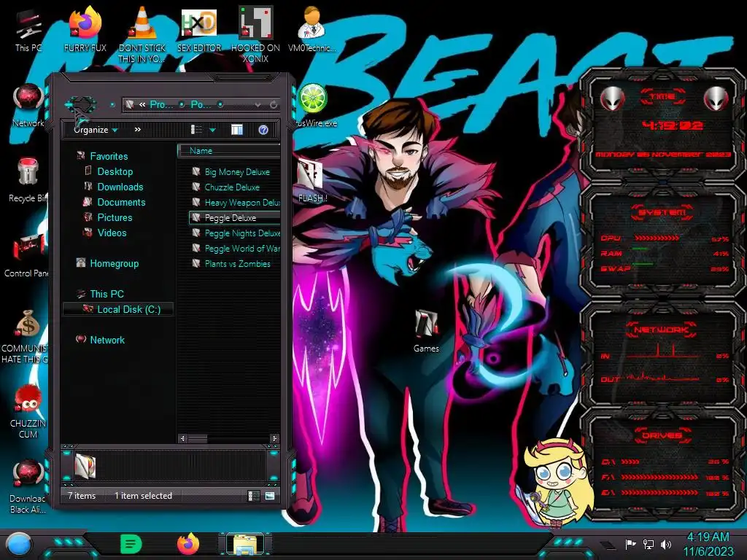
Task: Click the horizontal scrollbar left arrow
Action: (x=182, y=438)
